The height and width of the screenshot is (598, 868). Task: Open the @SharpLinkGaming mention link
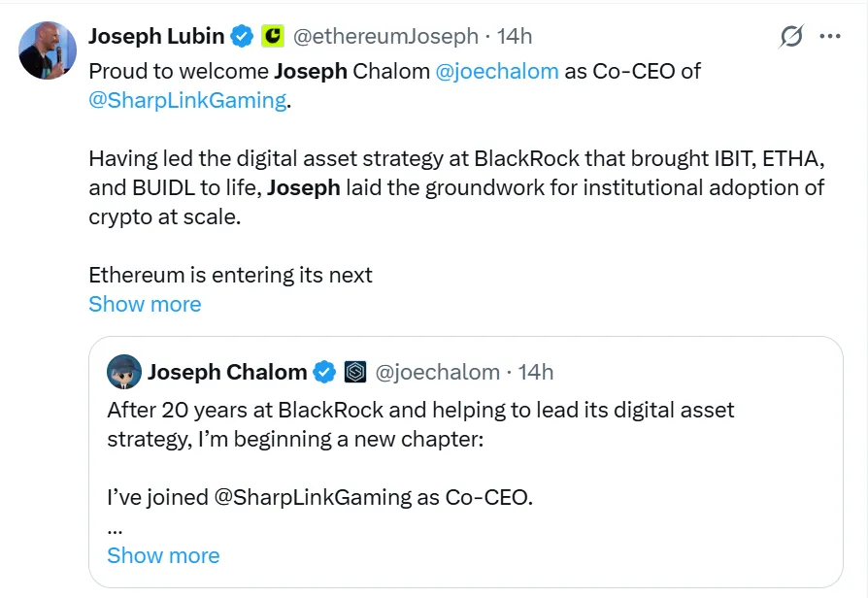click(x=187, y=101)
